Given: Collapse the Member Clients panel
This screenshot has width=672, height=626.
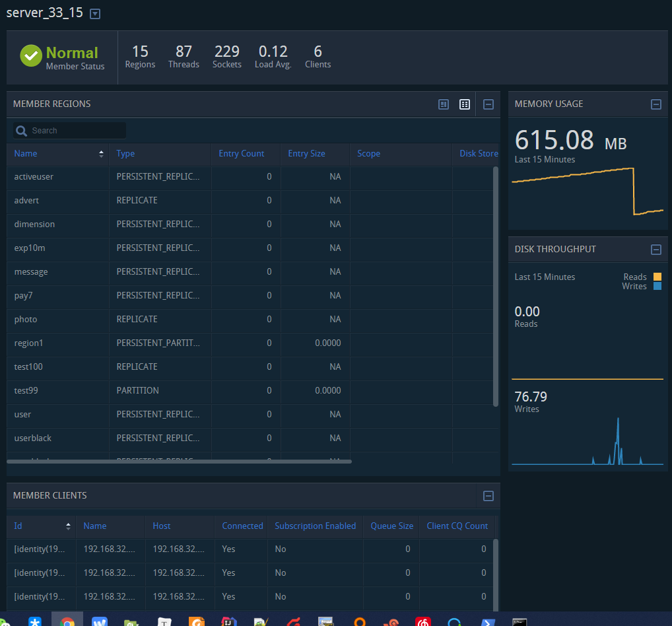Looking at the screenshot, I should click(488, 496).
